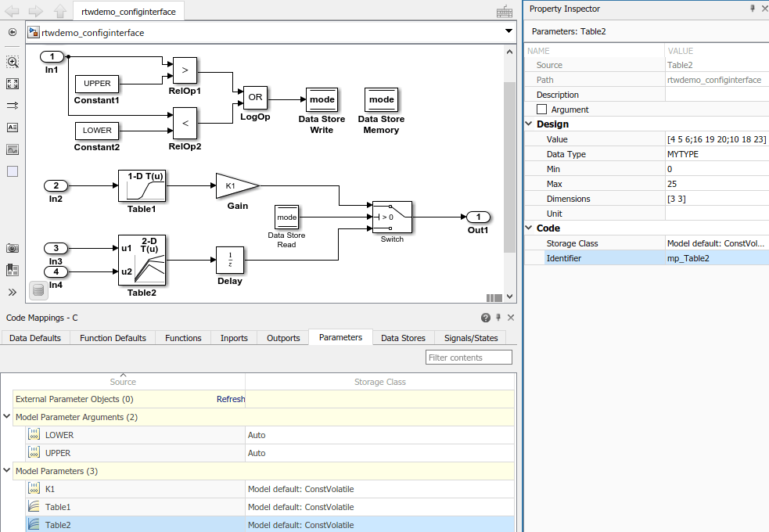Open help on the Code Mappings panel
This screenshot has height=532, width=769.
coord(486,317)
